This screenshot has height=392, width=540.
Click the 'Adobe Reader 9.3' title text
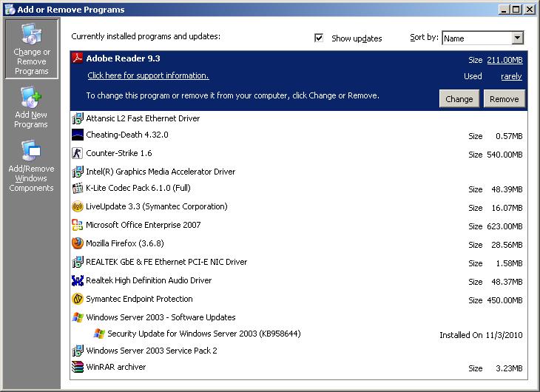[123, 58]
